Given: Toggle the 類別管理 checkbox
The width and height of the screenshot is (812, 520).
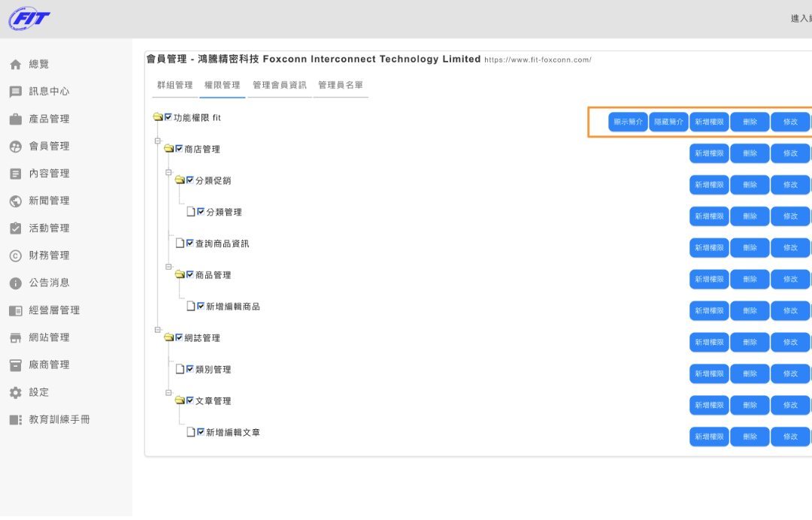Looking at the screenshot, I should coord(190,369).
